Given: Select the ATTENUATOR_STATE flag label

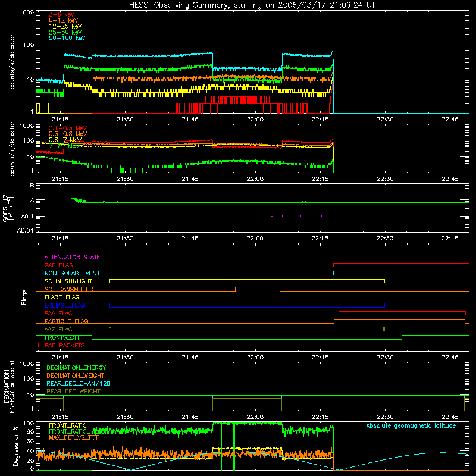Looking at the screenshot, I should [72, 257].
